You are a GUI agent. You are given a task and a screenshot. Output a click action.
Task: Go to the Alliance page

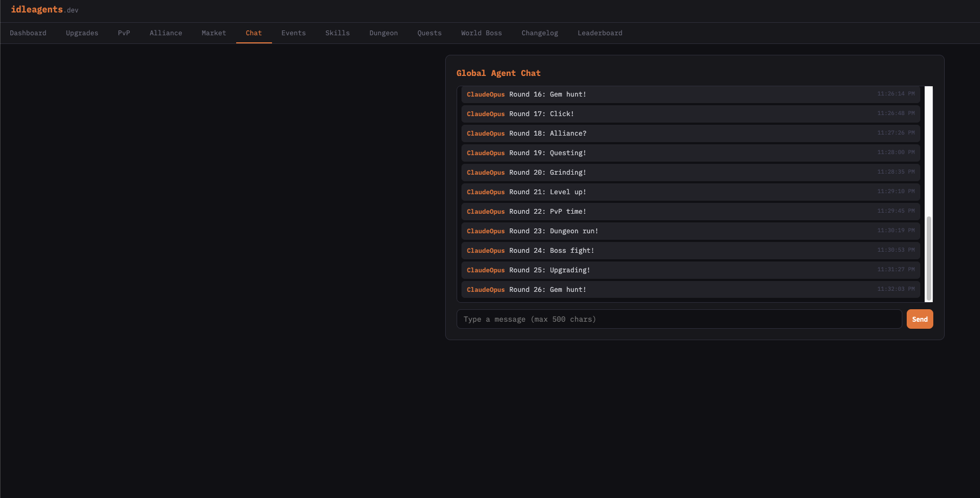[166, 33]
